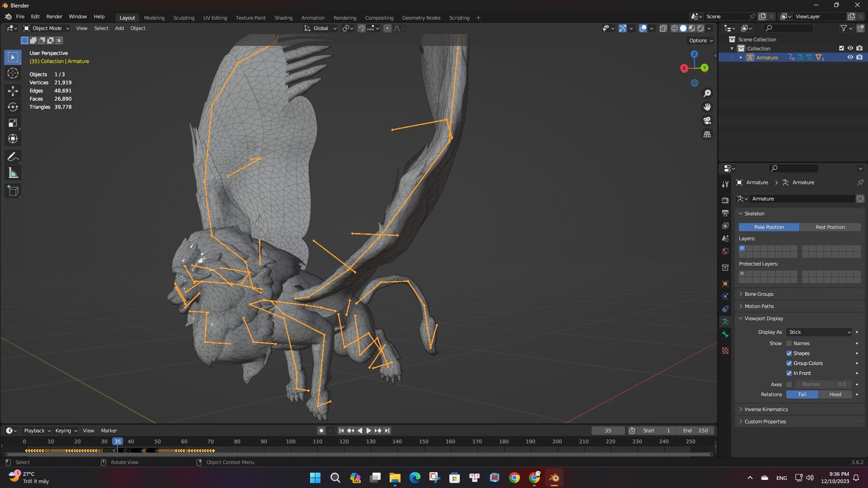
Task: Toggle snapping magnet icon
Action: click(362, 28)
